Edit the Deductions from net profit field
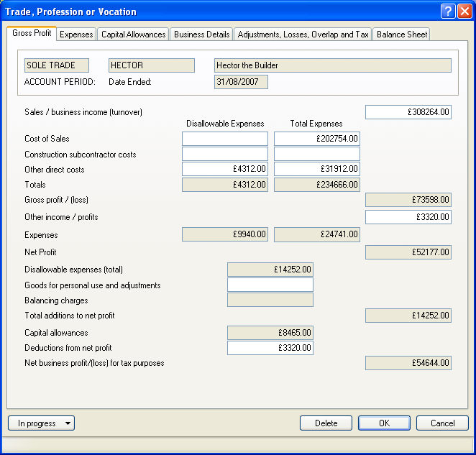 click(x=270, y=348)
